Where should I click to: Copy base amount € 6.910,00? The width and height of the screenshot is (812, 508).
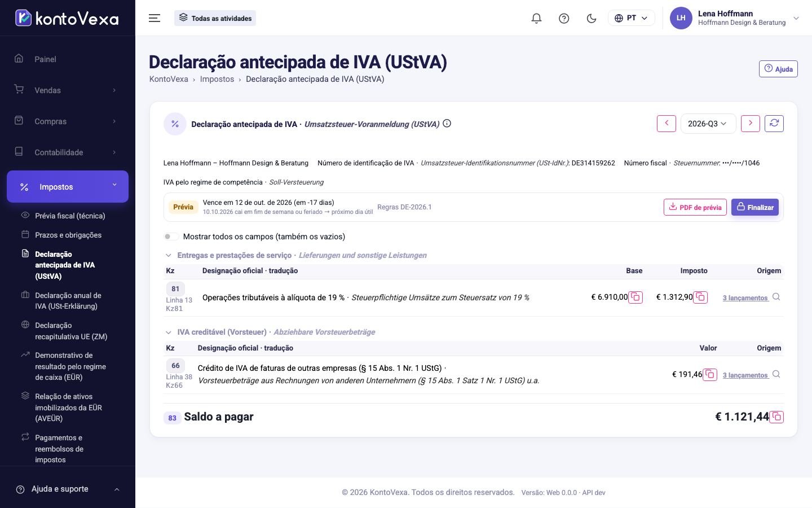click(636, 297)
